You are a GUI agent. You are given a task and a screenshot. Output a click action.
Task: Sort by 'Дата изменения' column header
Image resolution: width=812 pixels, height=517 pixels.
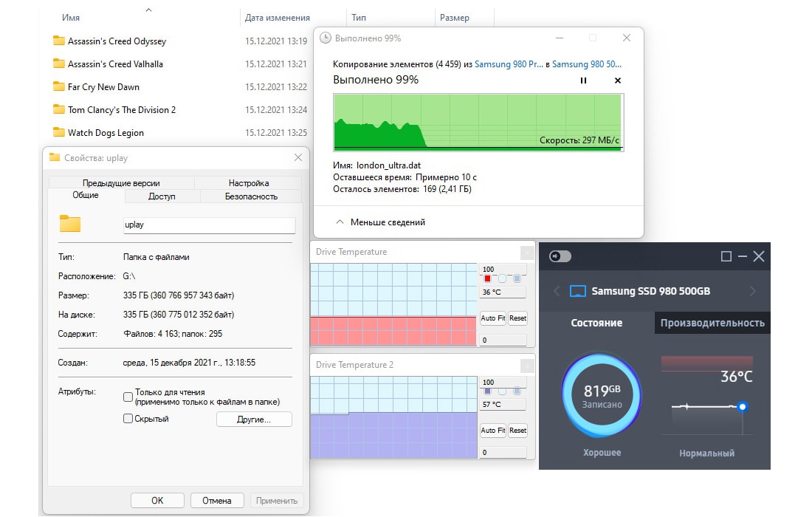point(277,18)
